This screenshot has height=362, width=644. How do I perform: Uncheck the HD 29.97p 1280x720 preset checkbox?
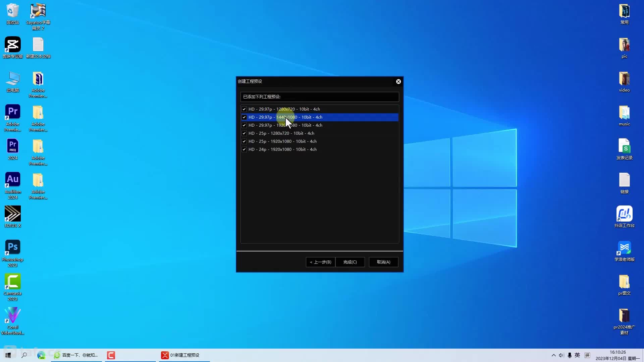[244, 109]
